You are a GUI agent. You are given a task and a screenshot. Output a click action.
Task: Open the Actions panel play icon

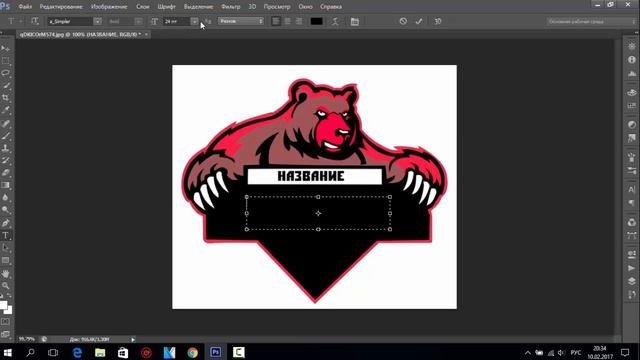[632, 268]
